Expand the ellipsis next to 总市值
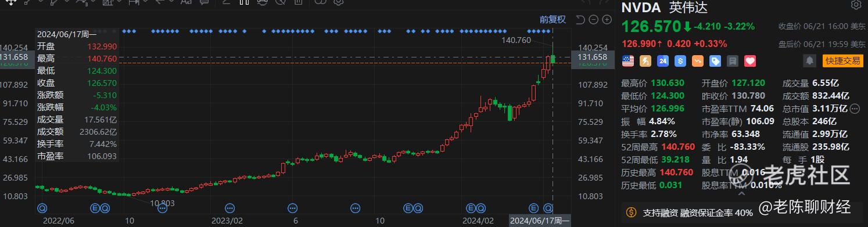The height and width of the screenshot is (227, 868). click(855, 109)
